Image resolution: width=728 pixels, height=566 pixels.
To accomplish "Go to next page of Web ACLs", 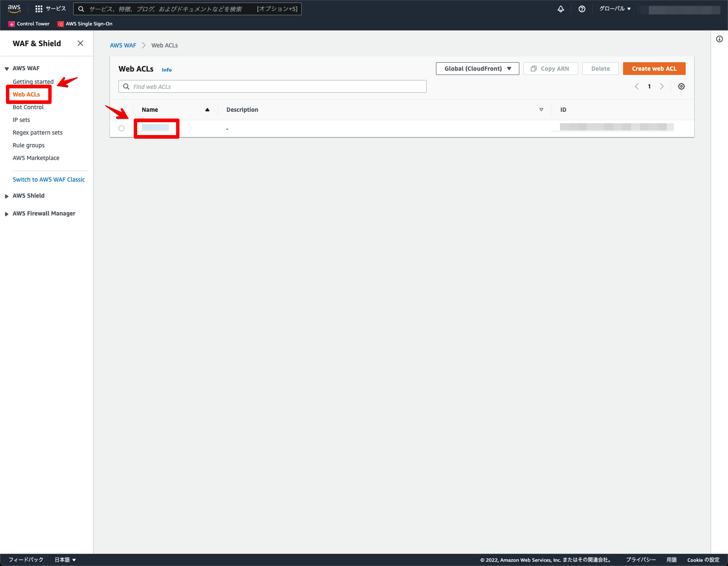I will pyautogui.click(x=662, y=86).
